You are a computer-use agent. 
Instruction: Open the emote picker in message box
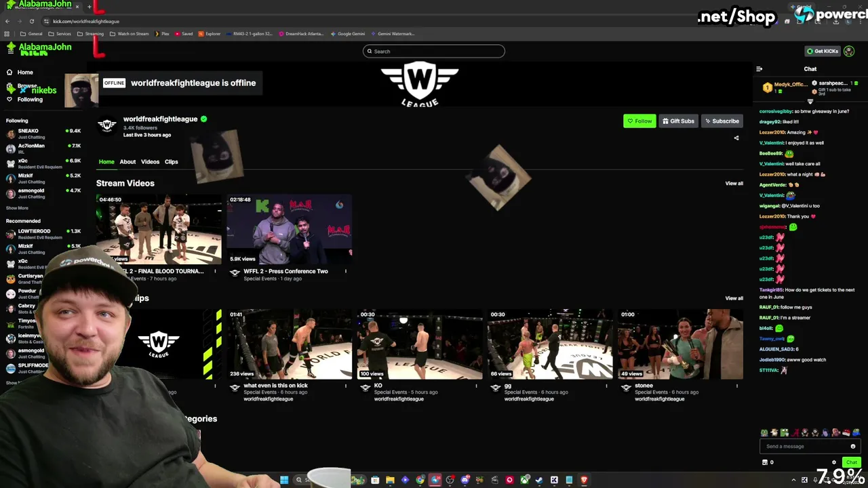pos(853,447)
